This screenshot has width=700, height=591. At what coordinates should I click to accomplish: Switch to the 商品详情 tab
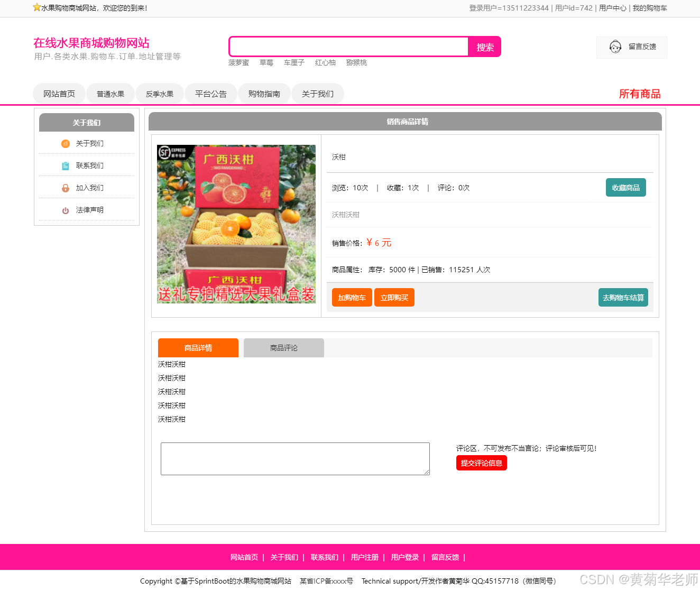pos(198,348)
